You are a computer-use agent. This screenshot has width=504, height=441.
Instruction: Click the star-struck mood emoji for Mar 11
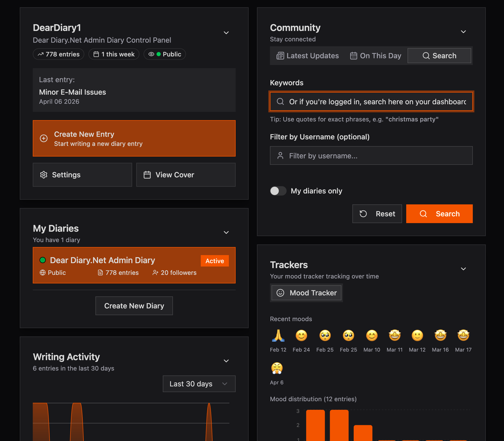395,335
